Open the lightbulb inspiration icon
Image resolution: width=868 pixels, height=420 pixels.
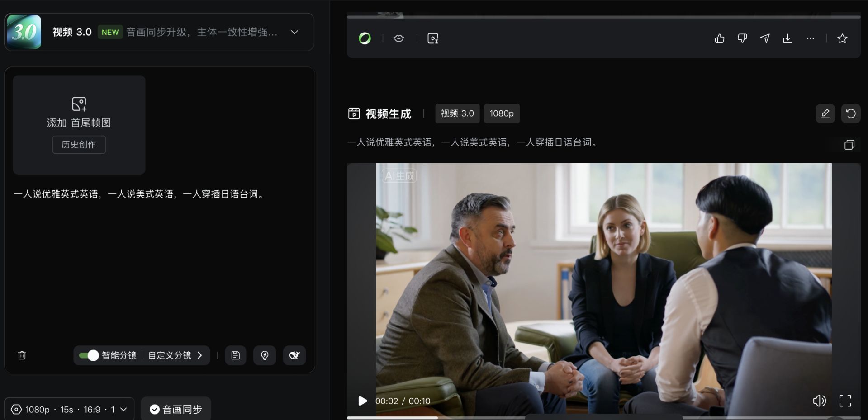point(265,355)
